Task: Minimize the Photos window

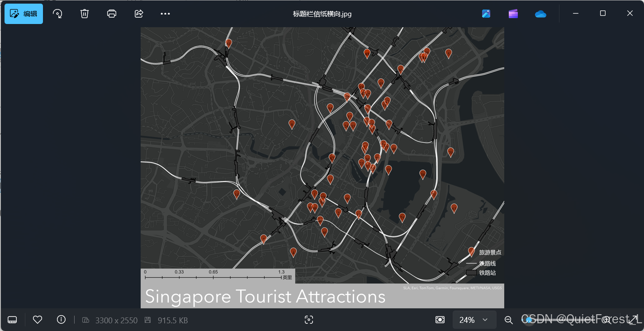Action: (x=576, y=14)
